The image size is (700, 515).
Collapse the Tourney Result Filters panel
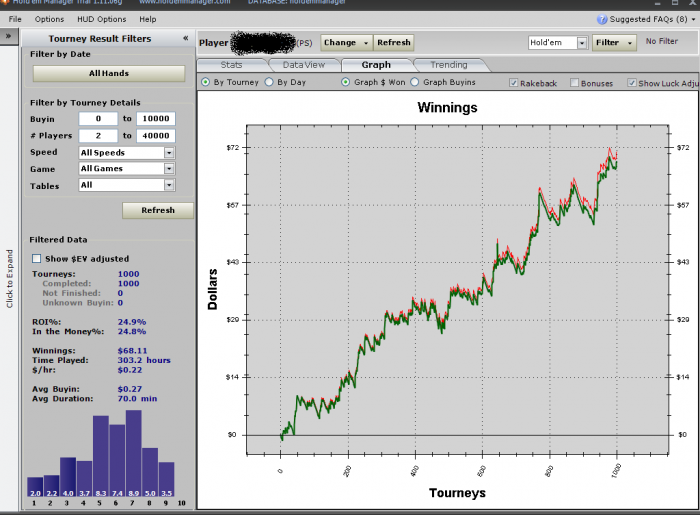[185, 38]
